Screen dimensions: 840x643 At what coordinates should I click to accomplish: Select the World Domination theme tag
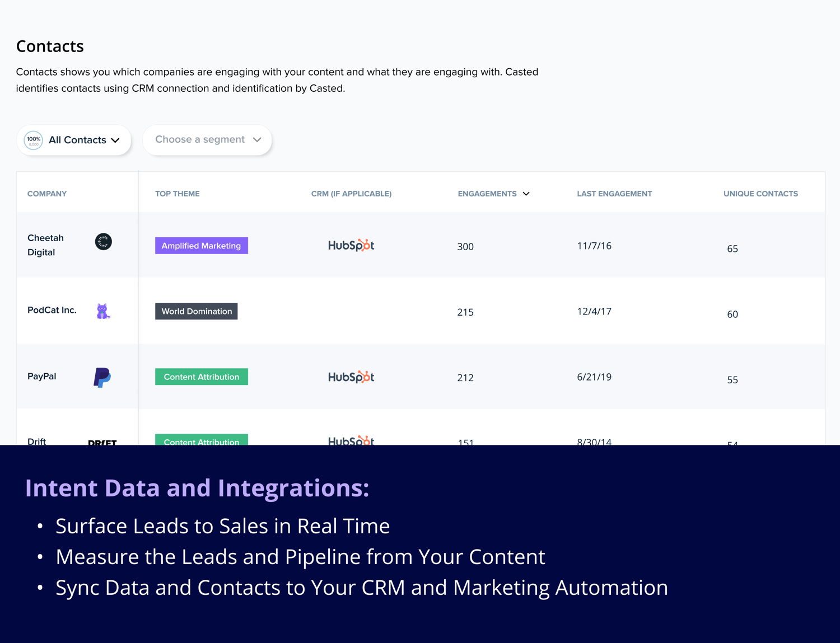196,311
